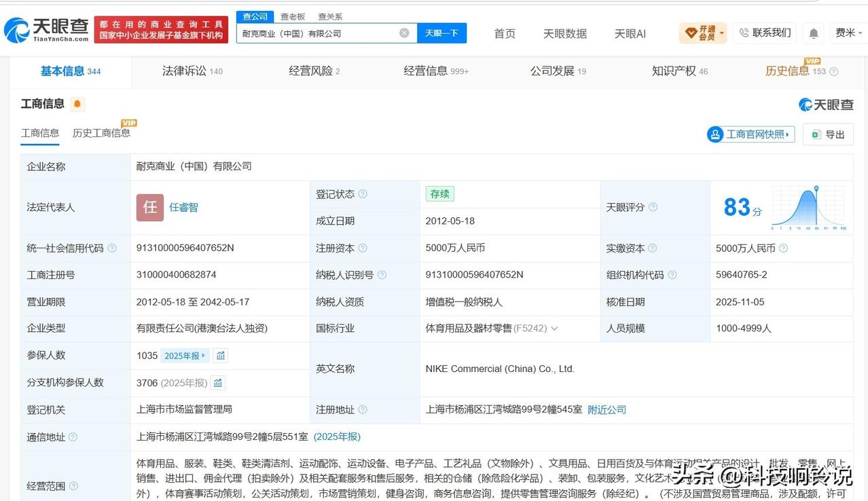Screen dimensions: 868x501
Task: Click the 任 avatar of legal representative
Action: [150, 208]
